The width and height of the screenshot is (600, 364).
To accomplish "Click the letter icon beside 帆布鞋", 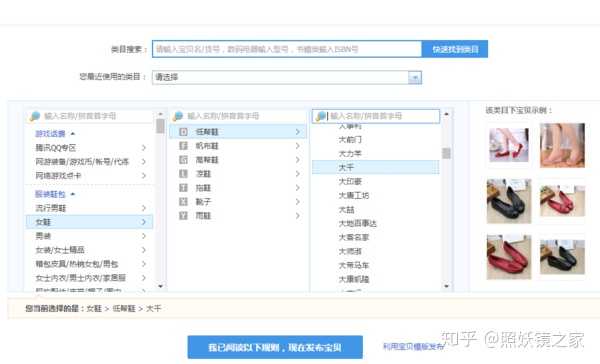I will (184, 146).
